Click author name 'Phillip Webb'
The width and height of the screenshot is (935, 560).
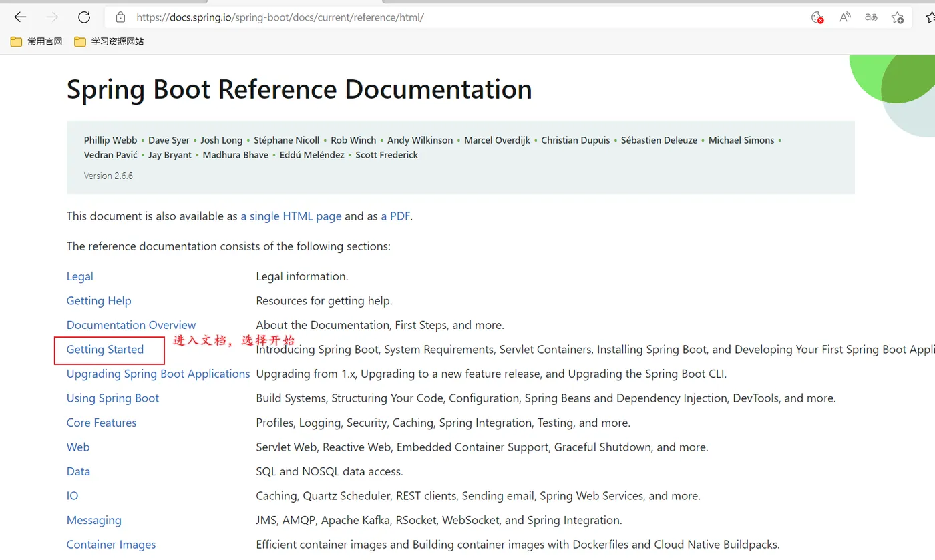(x=110, y=140)
